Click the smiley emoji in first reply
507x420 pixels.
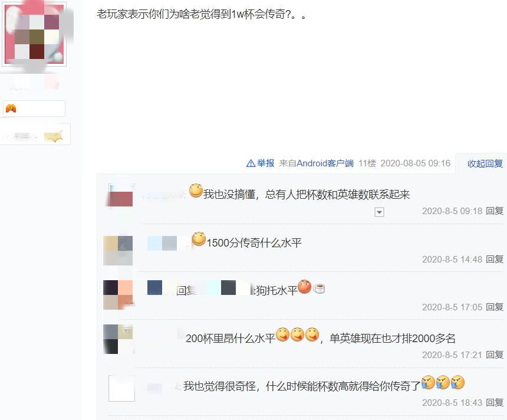point(196,191)
